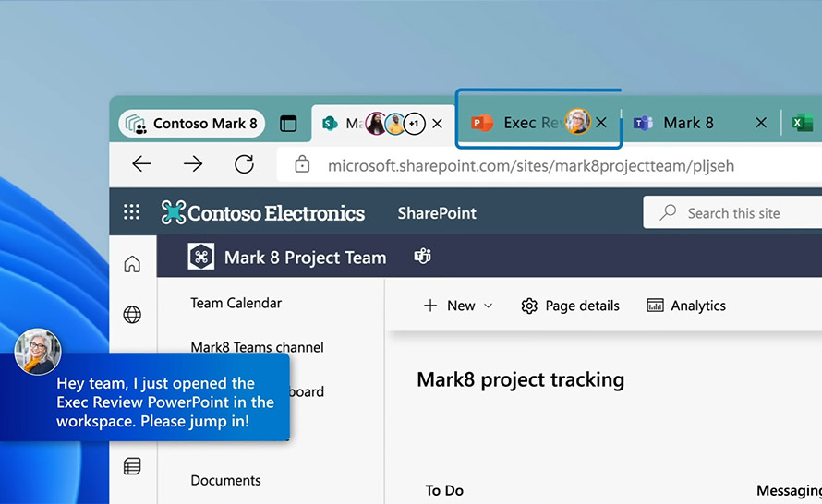Open Team Calendar in site navigation

[236, 303]
